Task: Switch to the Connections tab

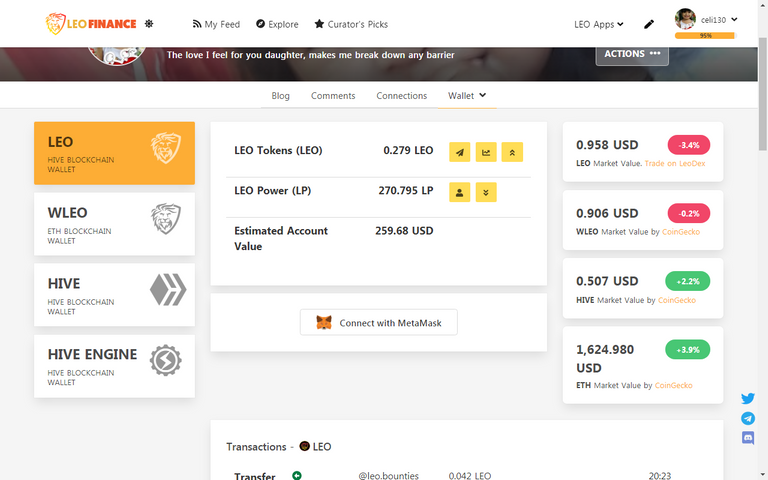Action: [402, 96]
